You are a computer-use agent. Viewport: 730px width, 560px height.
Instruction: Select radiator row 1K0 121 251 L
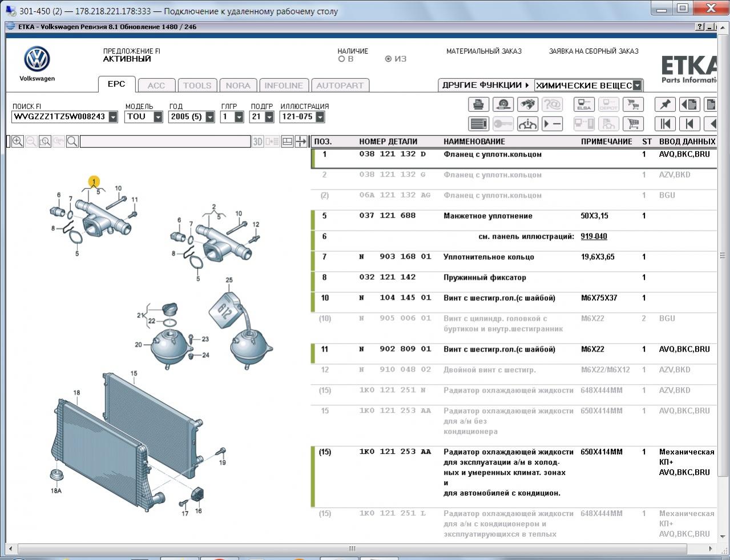click(514, 524)
